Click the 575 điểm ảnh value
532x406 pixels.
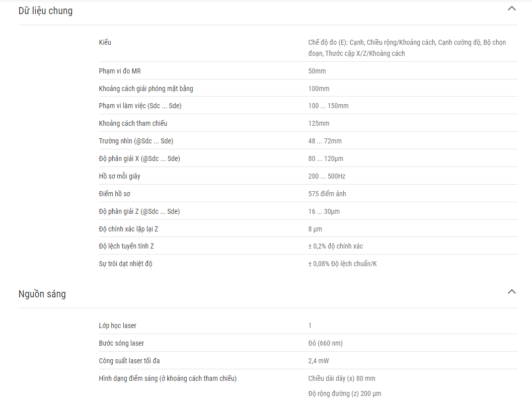click(x=327, y=194)
